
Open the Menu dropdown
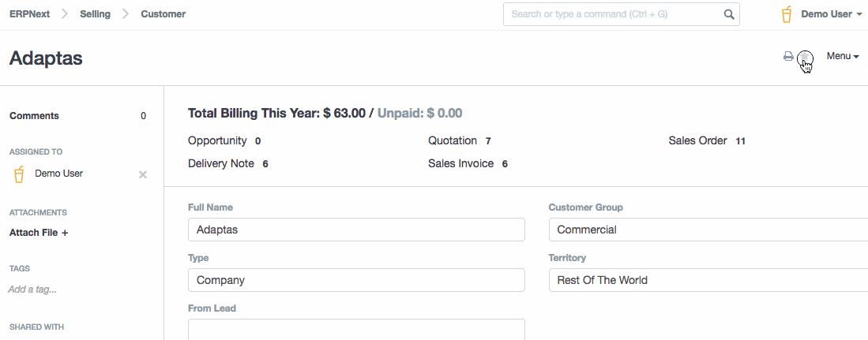[842, 56]
